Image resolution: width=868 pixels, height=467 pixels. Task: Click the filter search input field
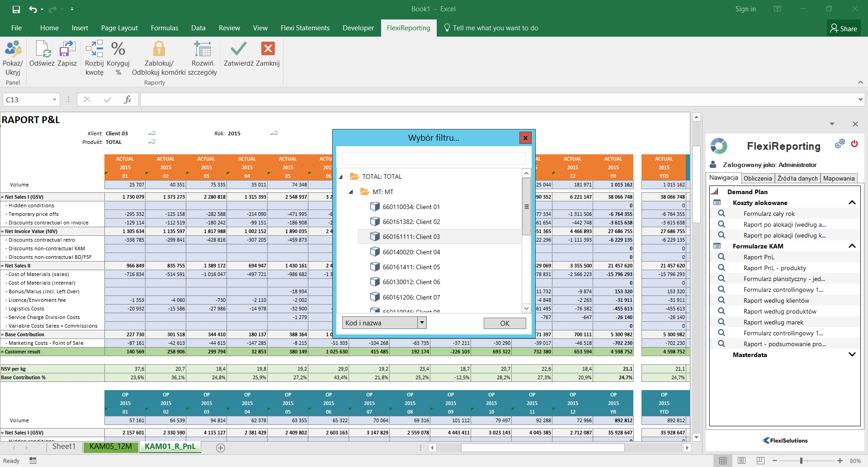tap(434, 158)
